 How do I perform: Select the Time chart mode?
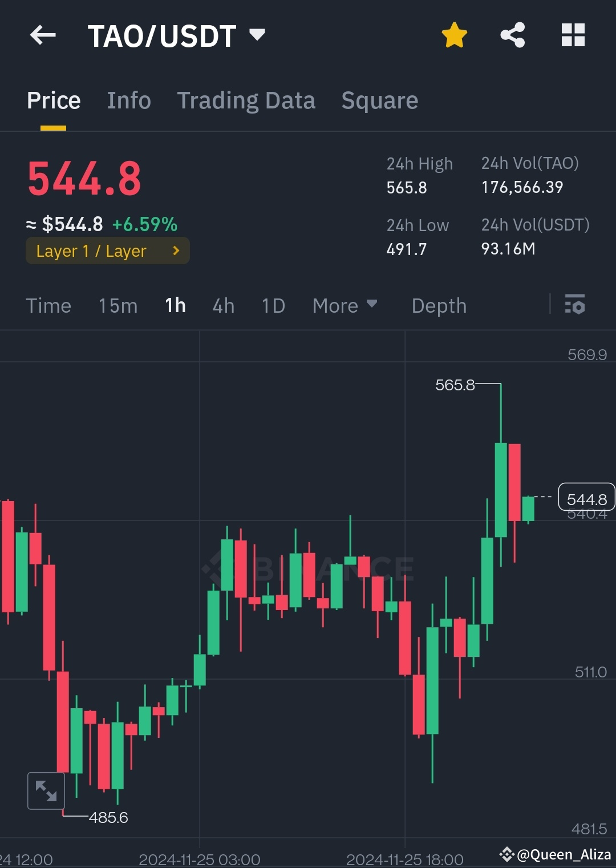pos(48,305)
